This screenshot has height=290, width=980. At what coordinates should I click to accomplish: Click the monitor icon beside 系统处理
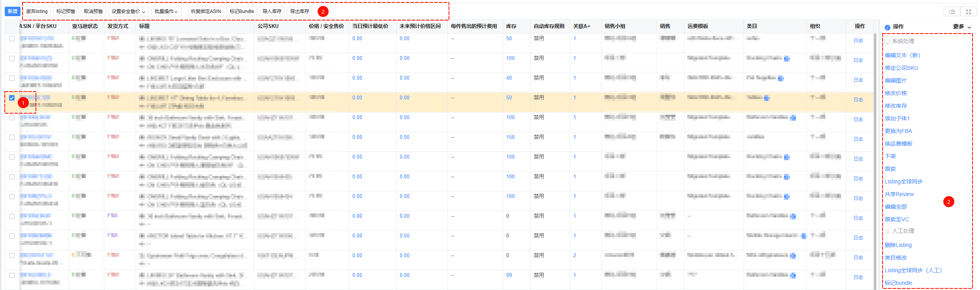(x=887, y=41)
